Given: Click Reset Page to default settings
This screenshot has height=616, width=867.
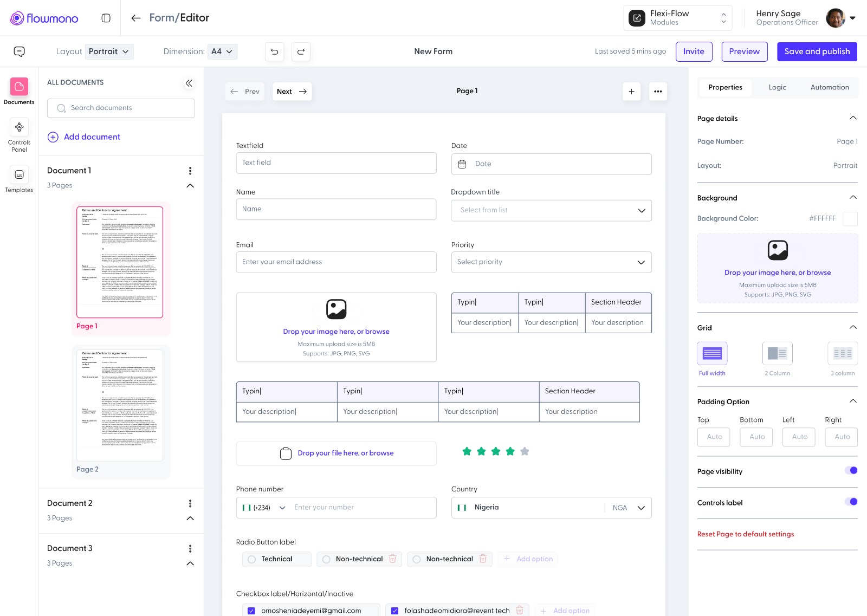Looking at the screenshot, I should click(x=745, y=534).
